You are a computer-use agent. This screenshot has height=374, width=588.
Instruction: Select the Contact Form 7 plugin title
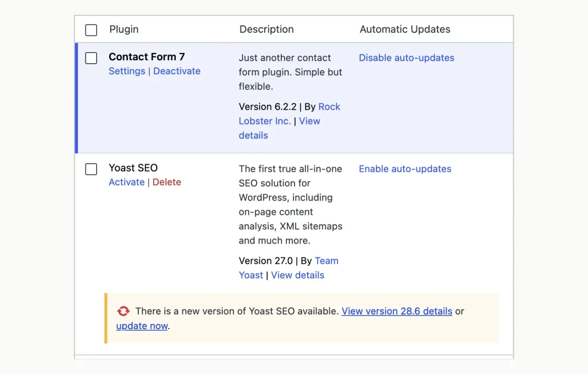tap(146, 57)
